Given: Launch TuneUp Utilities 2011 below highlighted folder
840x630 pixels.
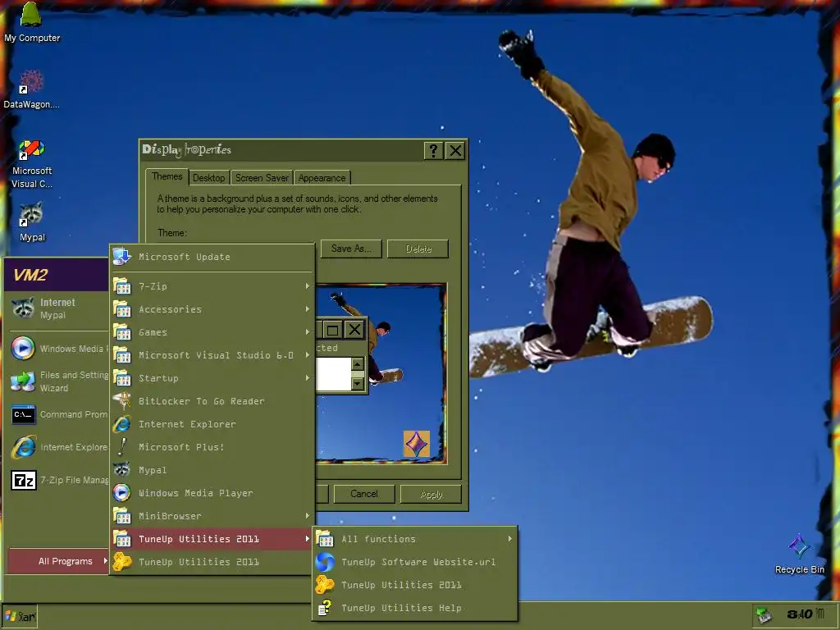Looking at the screenshot, I should click(212, 561).
